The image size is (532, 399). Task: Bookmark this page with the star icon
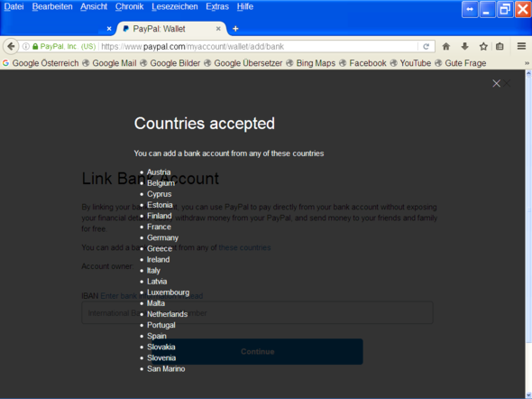coord(483,47)
